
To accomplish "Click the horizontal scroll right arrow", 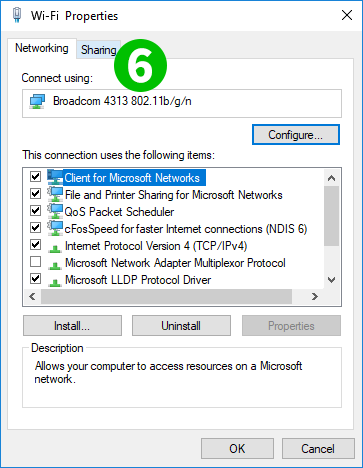I will [315, 296].
